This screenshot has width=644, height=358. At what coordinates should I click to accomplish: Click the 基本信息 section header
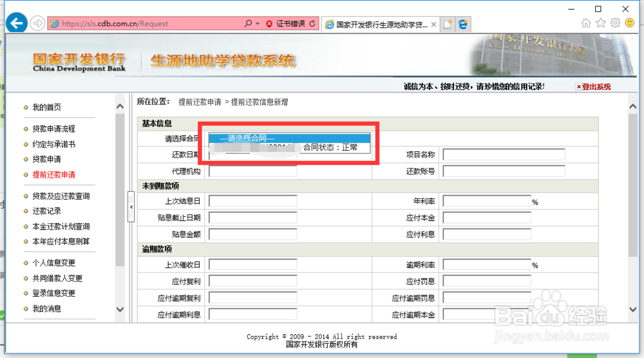pyautogui.click(x=157, y=123)
